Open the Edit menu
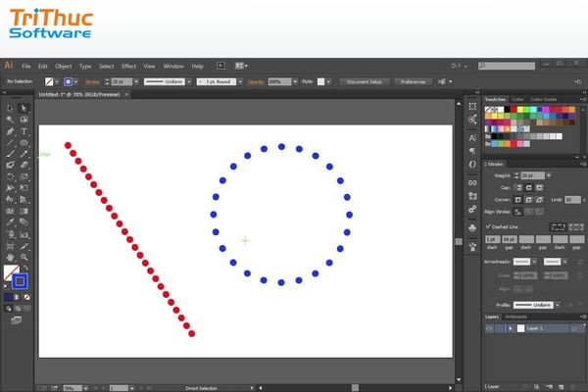588x392 pixels. (42, 66)
